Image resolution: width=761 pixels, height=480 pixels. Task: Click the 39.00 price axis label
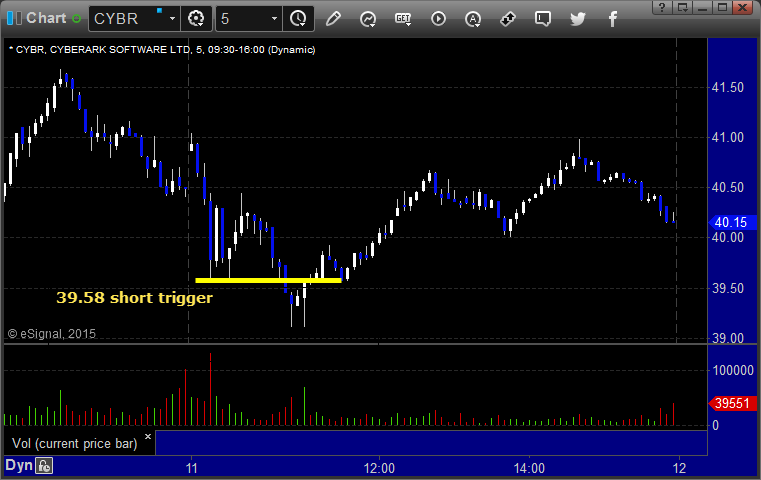click(728, 338)
